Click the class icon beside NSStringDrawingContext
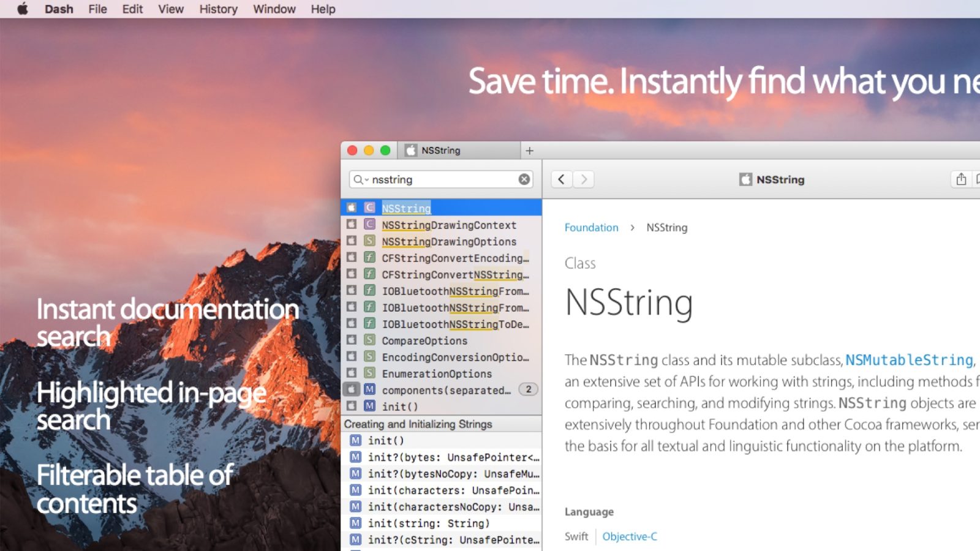The height and width of the screenshot is (551, 980). point(369,225)
